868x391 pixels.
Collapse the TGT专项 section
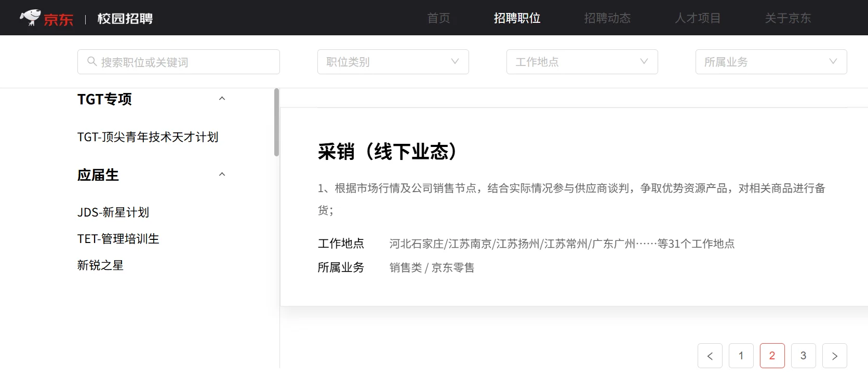click(x=222, y=99)
